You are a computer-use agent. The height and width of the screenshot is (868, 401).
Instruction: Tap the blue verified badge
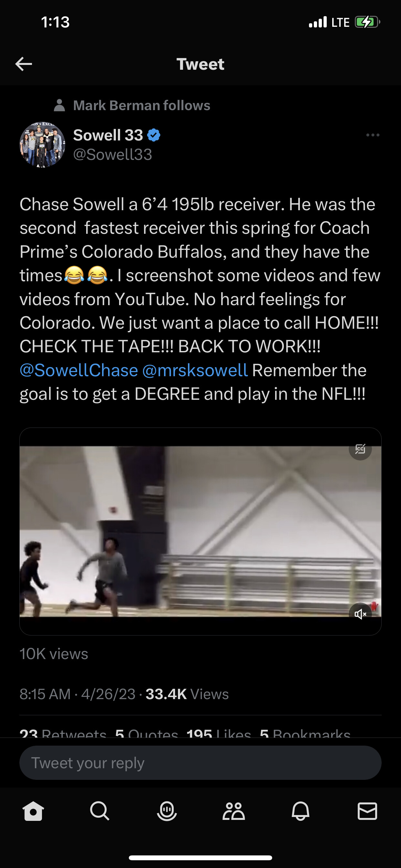(x=154, y=135)
